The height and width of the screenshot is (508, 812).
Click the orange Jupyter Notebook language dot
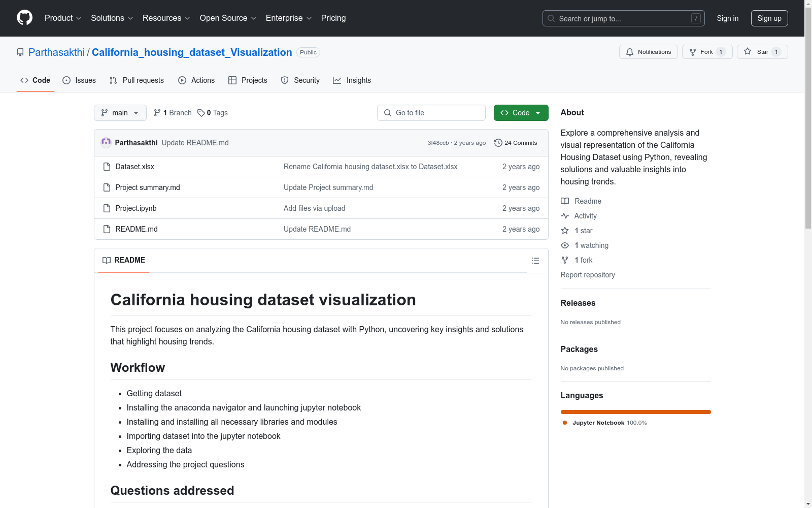pos(565,423)
